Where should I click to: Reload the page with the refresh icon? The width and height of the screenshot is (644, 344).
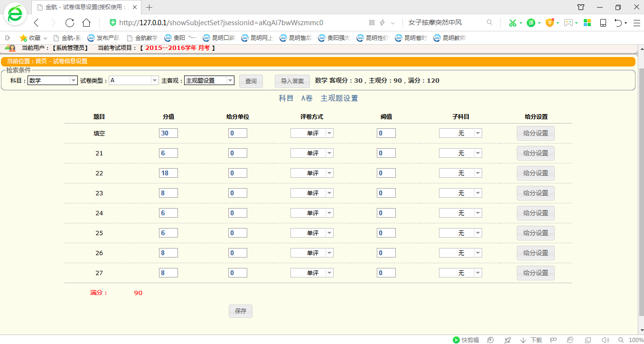pos(70,23)
